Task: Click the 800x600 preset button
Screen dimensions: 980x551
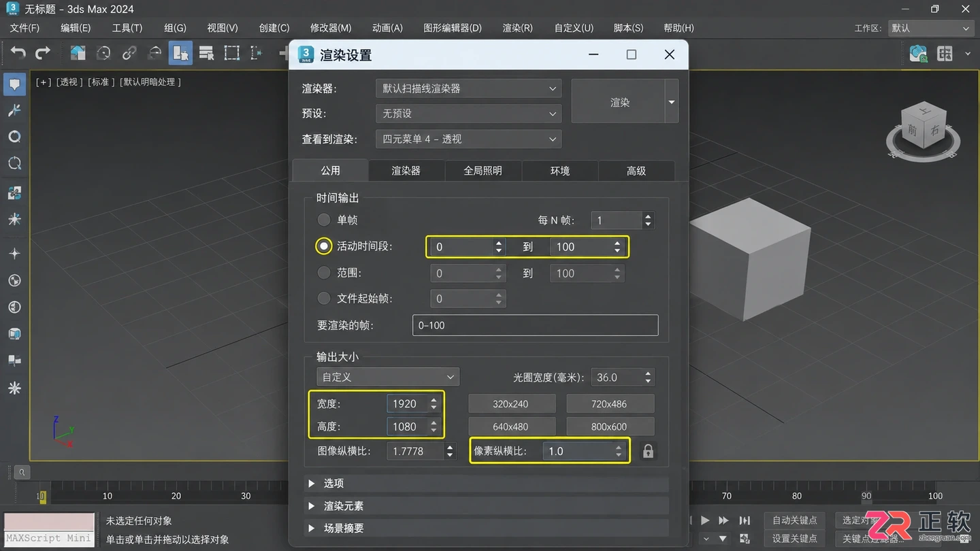Action: tap(609, 427)
